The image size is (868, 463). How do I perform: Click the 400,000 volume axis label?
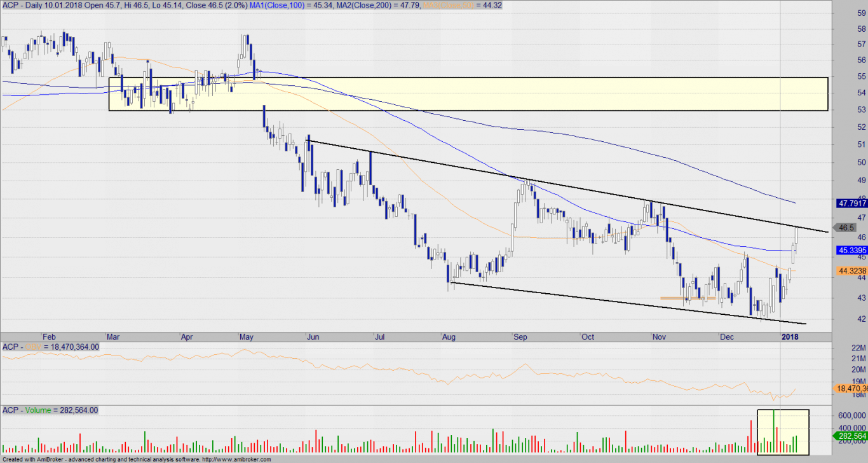[x=853, y=427]
